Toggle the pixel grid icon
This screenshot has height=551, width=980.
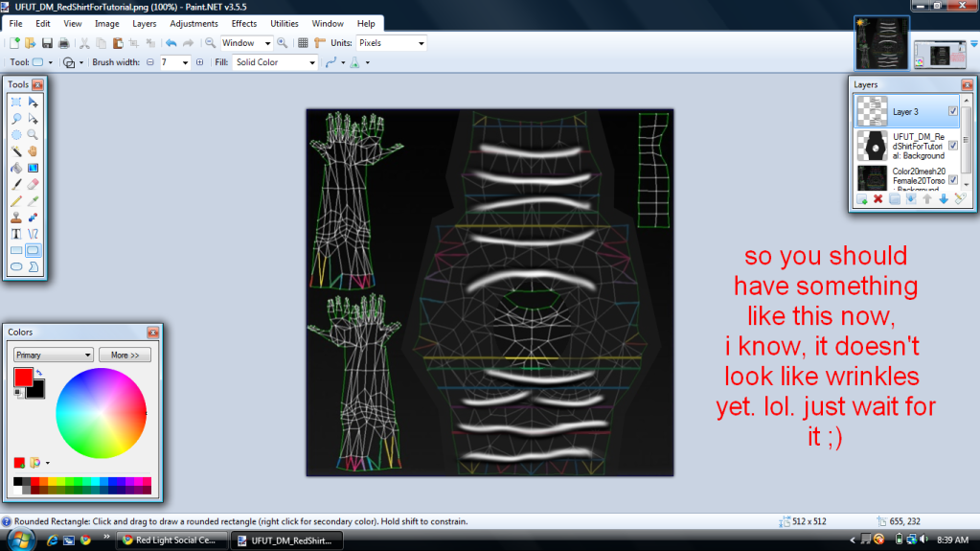coord(303,43)
